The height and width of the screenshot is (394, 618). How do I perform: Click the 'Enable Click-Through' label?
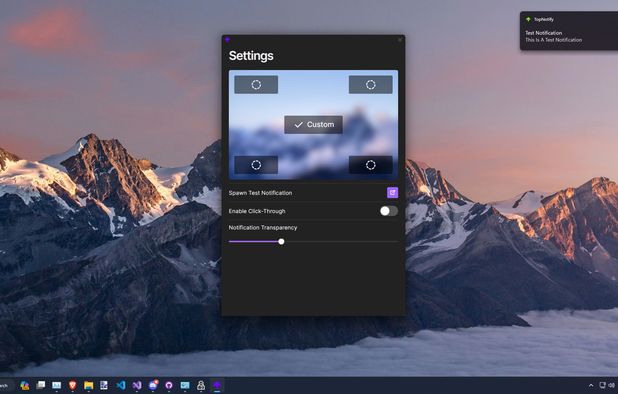pyautogui.click(x=257, y=211)
